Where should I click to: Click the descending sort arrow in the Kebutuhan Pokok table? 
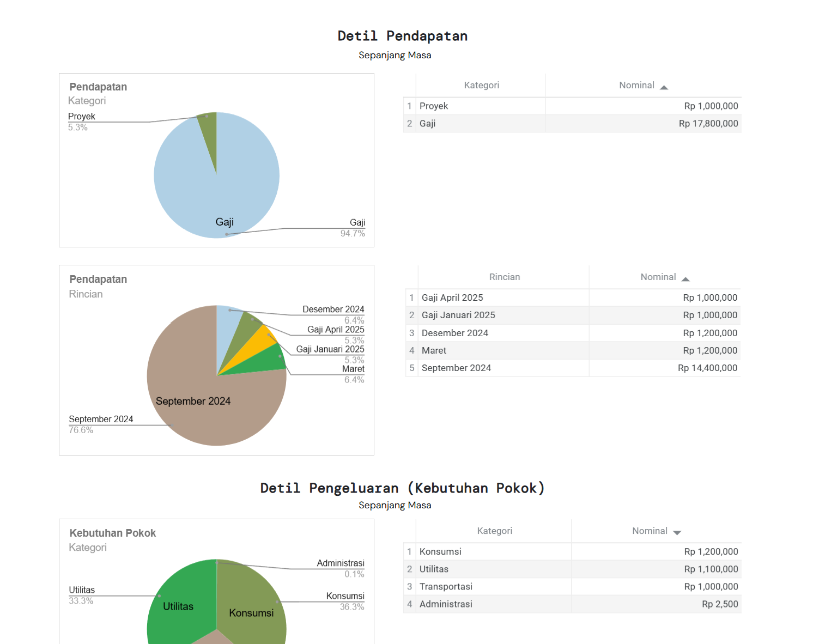677,532
